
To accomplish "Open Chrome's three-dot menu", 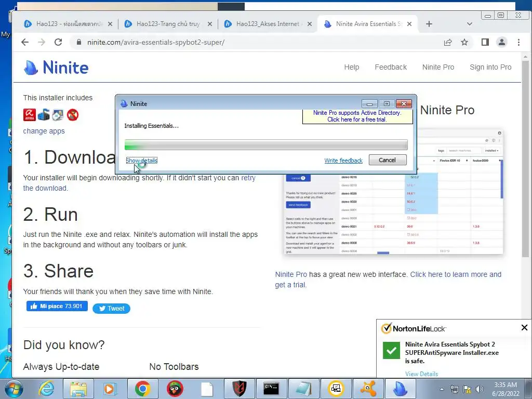I will point(519,42).
